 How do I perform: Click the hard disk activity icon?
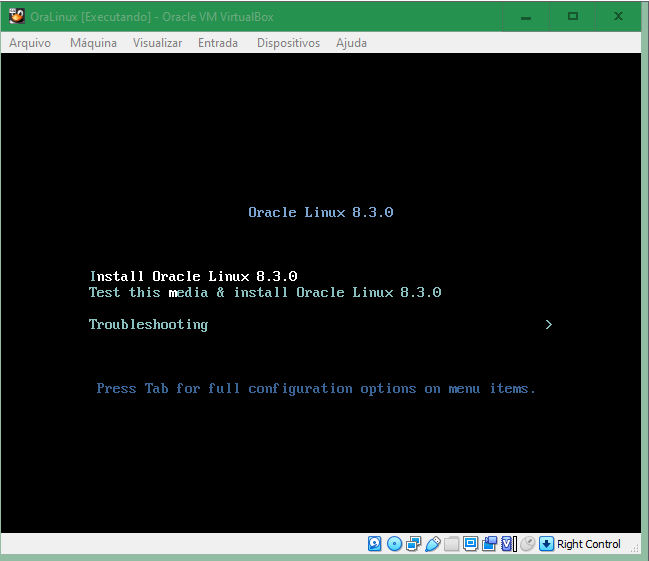375,544
